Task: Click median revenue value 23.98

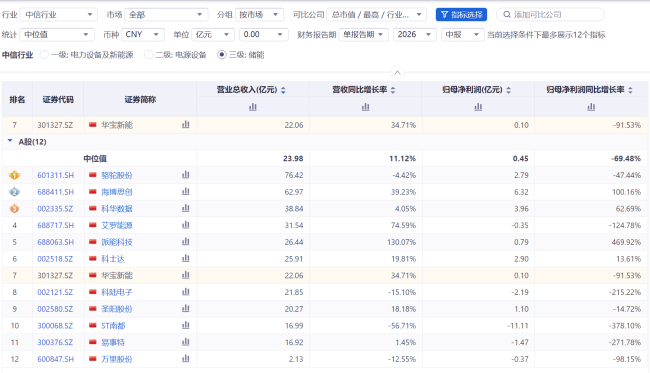Action: (x=293, y=158)
